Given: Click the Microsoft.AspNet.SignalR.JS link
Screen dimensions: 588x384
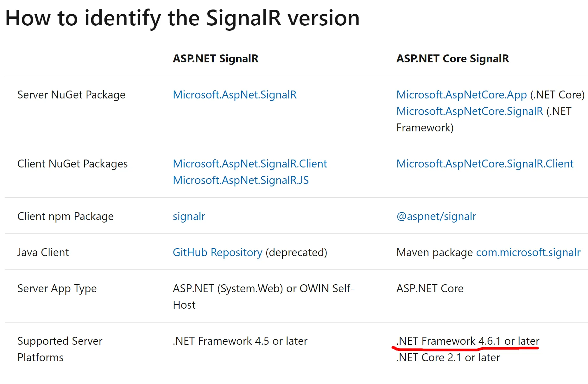Looking at the screenshot, I should (x=240, y=180).
